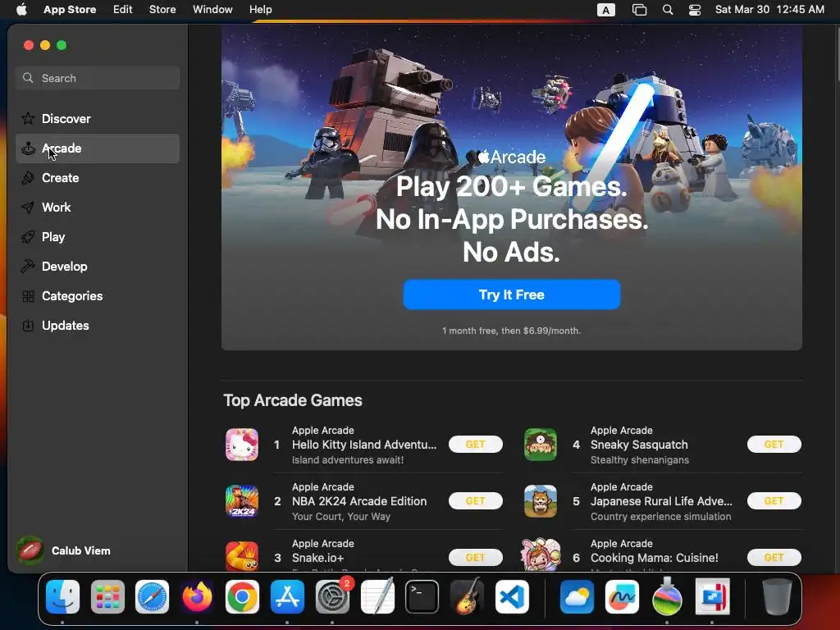
Task: Open System Settings from the Dock
Action: click(x=332, y=597)
